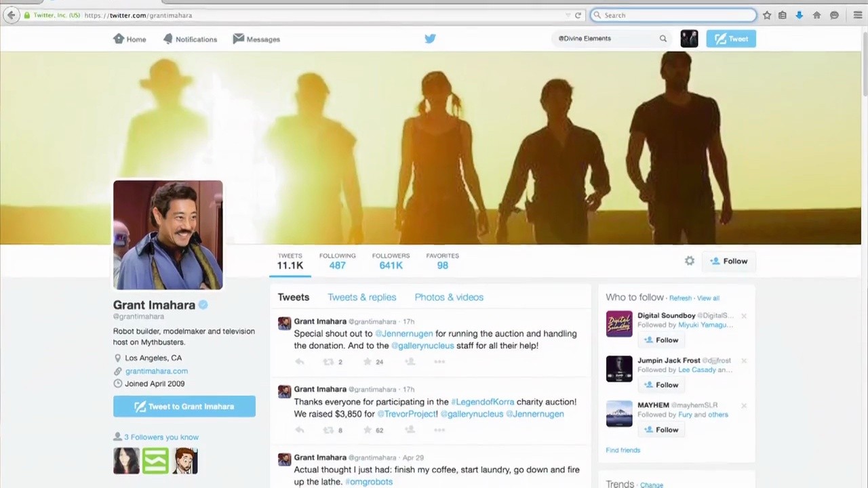
Task: Open the account avatar menu beside Tweet
Action: pyautogui.click(x=689, y=39)
